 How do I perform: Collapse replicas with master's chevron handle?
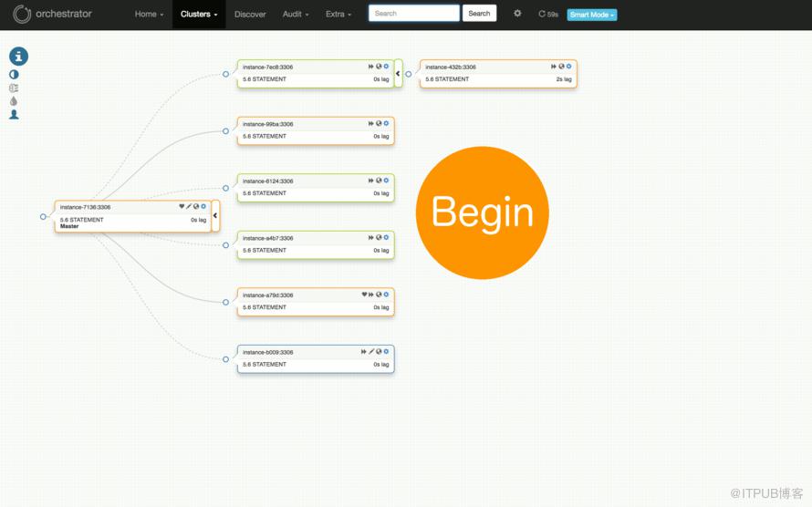pos(215,215)
